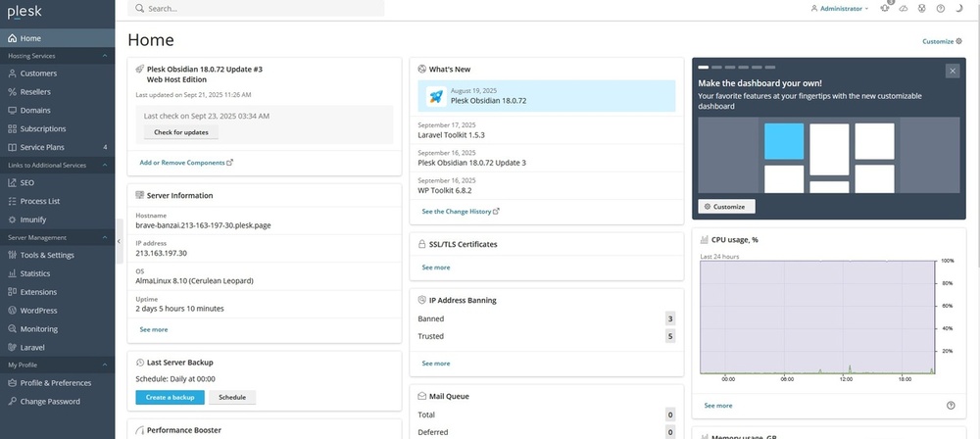Click the Imunify gear icon
Image resolution: width=980 pixels, height=439 pixels.
coord(12,219)
